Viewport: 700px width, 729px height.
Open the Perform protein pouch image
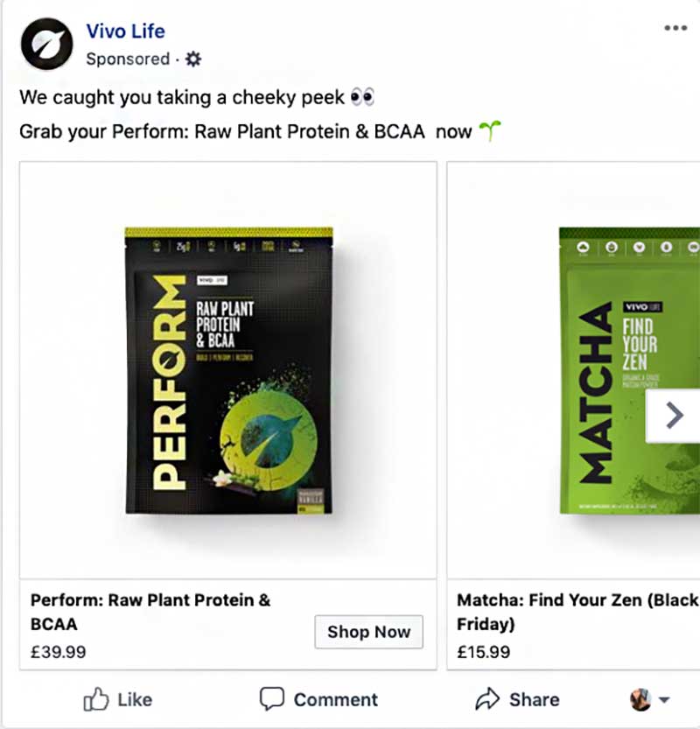(x=228, y=369)
